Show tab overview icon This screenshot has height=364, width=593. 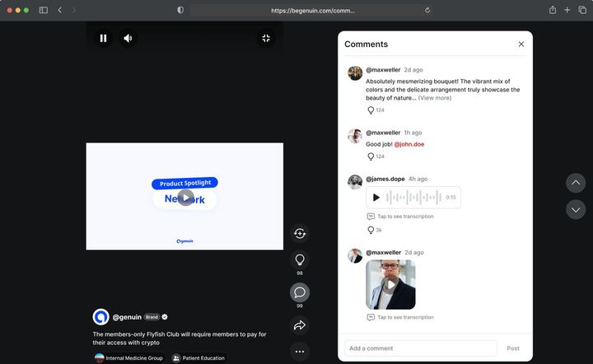point(582,10)
